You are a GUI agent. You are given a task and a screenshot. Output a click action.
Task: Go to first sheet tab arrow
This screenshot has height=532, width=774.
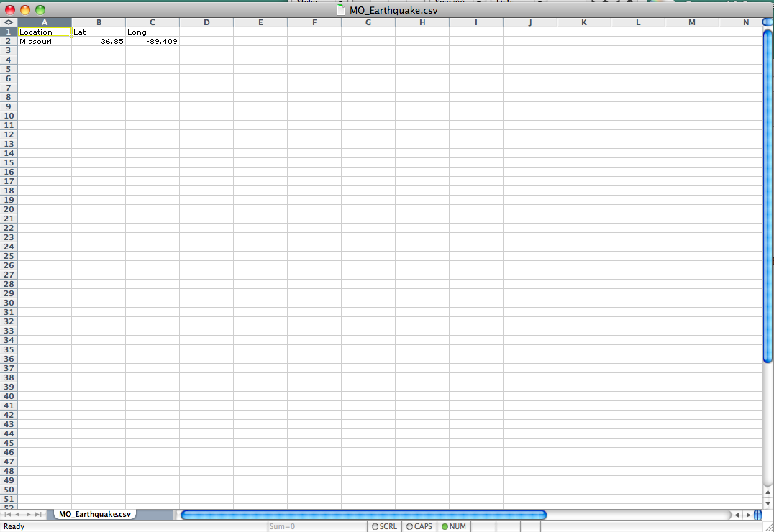click(8, 515)
